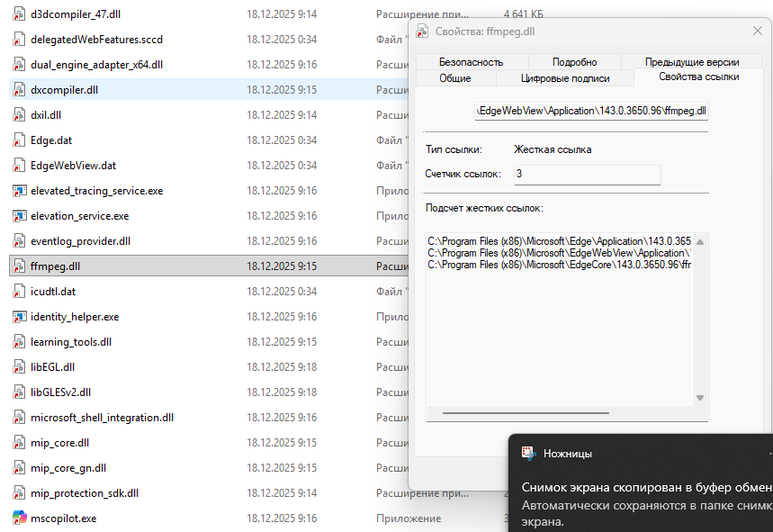Click the icudtl.dat file icon

click(x=19, y=292)
